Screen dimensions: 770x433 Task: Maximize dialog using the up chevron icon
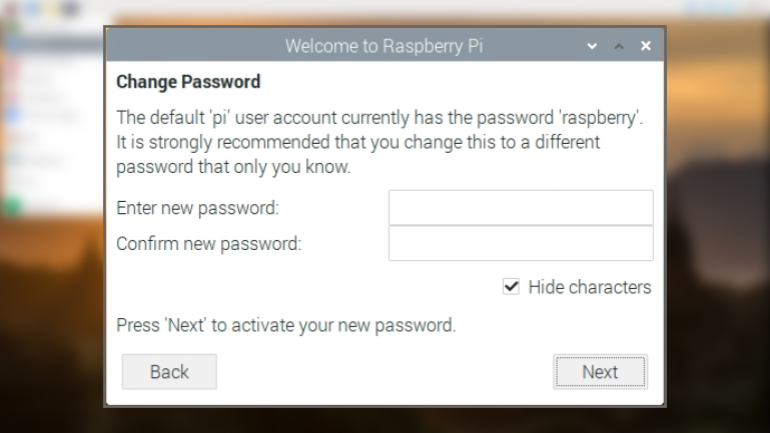click(619, 46)
